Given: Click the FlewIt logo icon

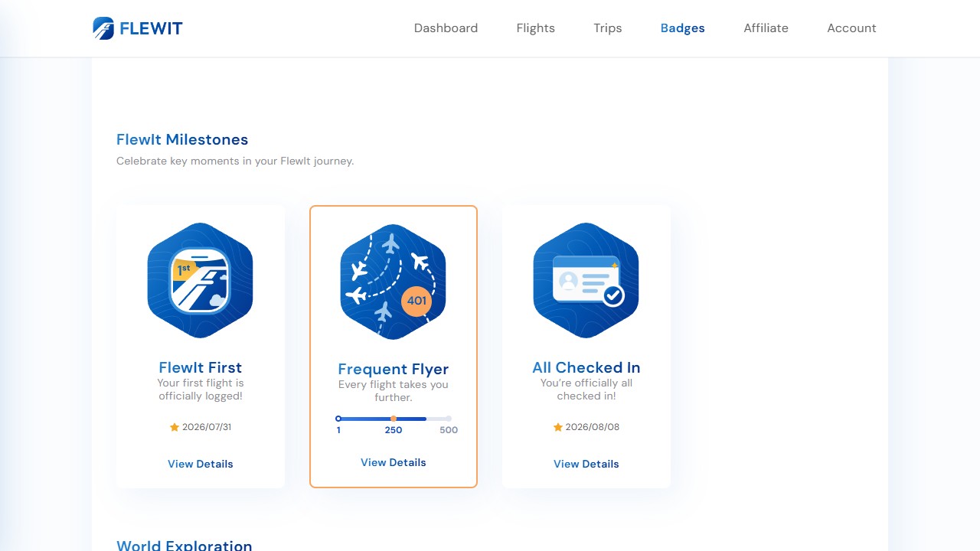Looking at the screenshot, I should click(x=103, y=28).
